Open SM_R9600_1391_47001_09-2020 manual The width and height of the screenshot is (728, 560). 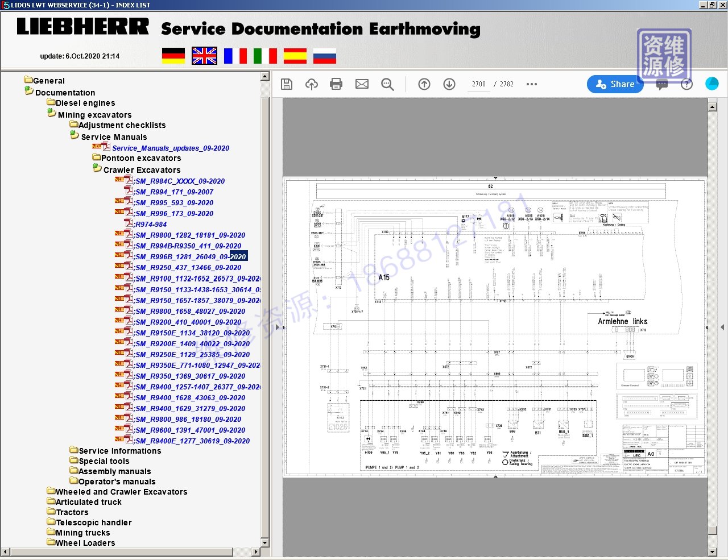pos(190,430)
